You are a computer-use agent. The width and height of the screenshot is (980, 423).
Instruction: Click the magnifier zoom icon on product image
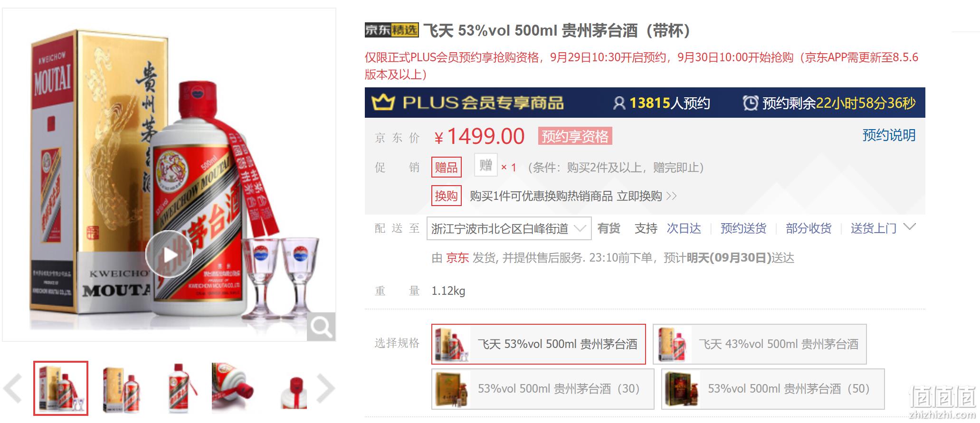pyautogui.click(x=321, y=327)
